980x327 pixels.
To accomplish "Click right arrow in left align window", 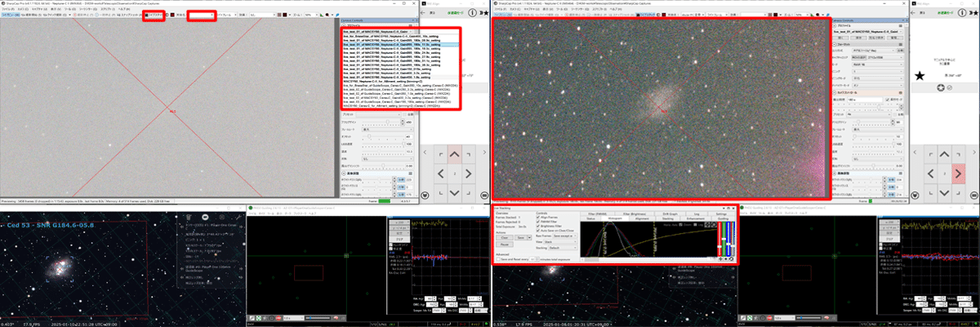I will [x=469, y=173].
